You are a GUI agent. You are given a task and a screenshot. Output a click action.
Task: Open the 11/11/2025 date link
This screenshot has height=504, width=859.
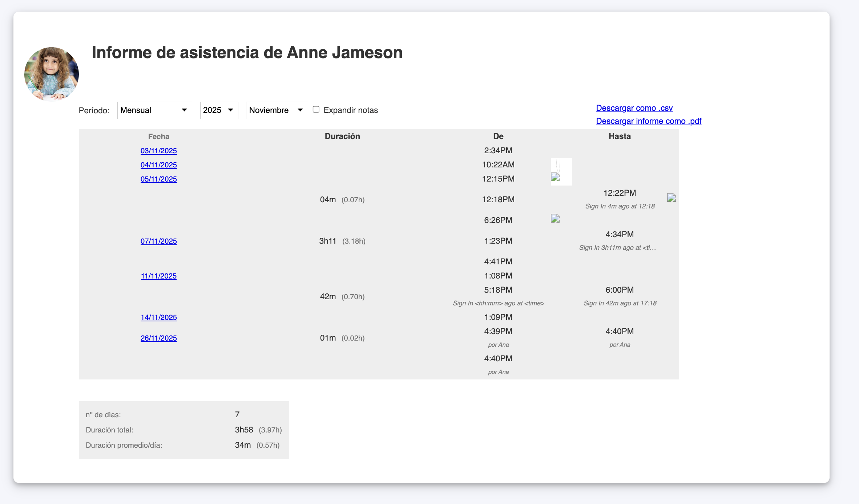[158, 276]
